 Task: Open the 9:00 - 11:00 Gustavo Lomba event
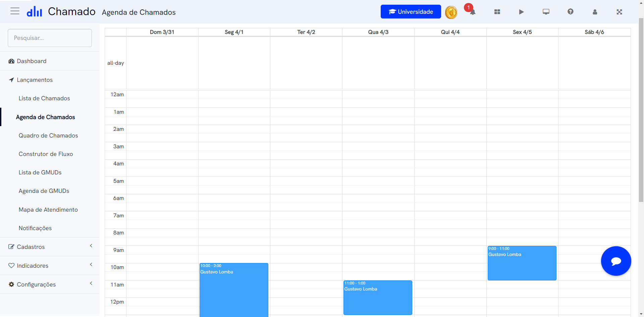coord(522,263)
